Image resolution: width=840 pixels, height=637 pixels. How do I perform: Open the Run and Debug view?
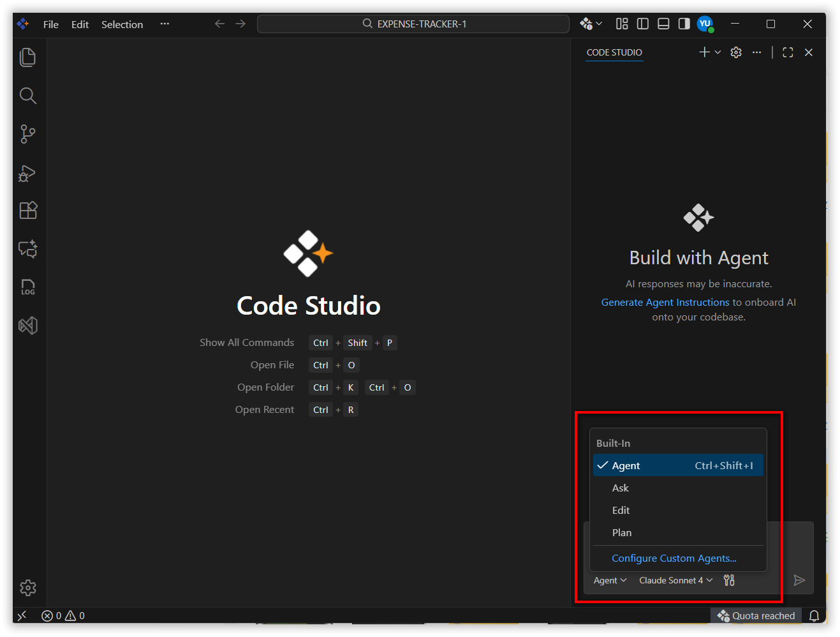[x=28, y=173]
